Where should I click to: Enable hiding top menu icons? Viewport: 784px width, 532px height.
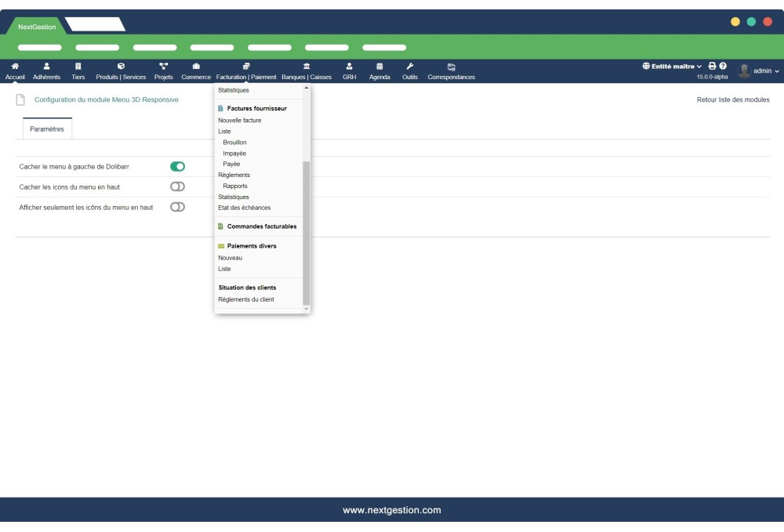pyautogui.click(x=179, y=187)
